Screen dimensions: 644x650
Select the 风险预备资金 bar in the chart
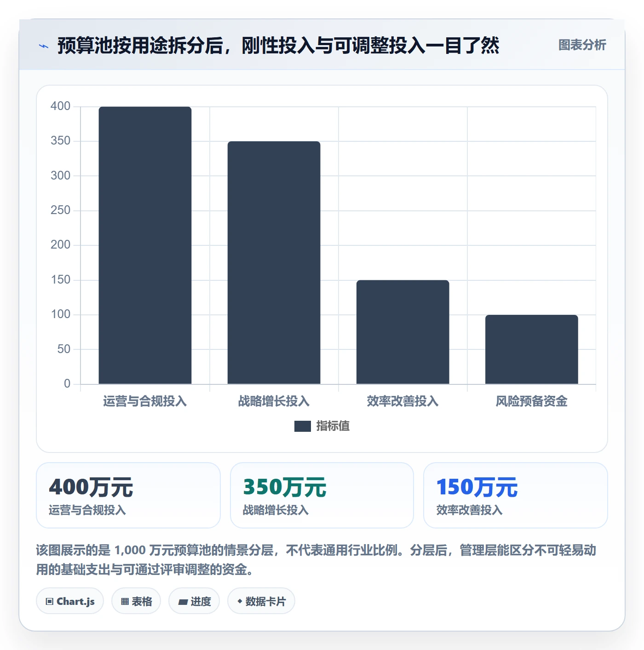point(531,349)
